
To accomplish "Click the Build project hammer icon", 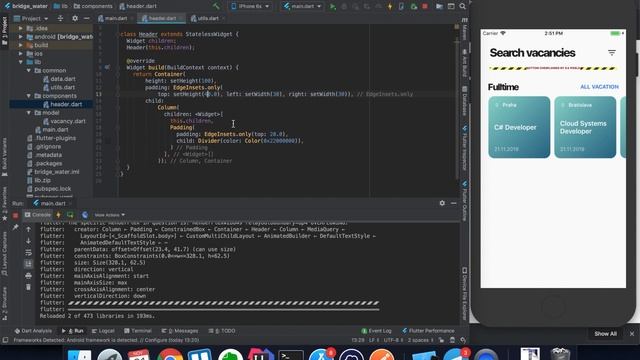I will (216, 6).
